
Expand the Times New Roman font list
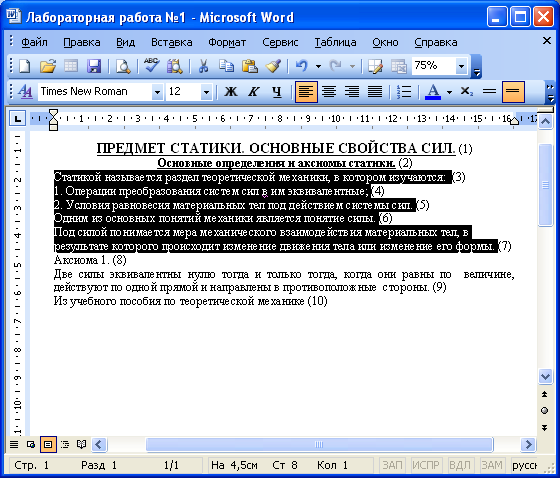click(x=157, y=93)
